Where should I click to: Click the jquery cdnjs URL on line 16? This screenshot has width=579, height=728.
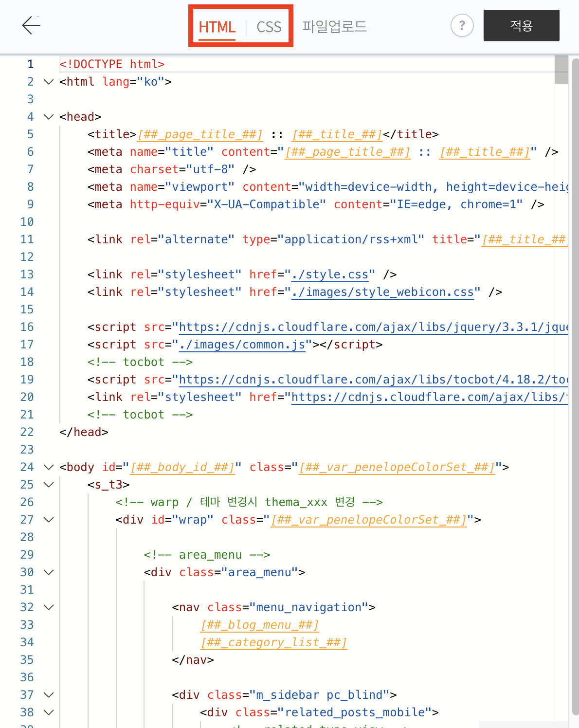tap(374, 327)
